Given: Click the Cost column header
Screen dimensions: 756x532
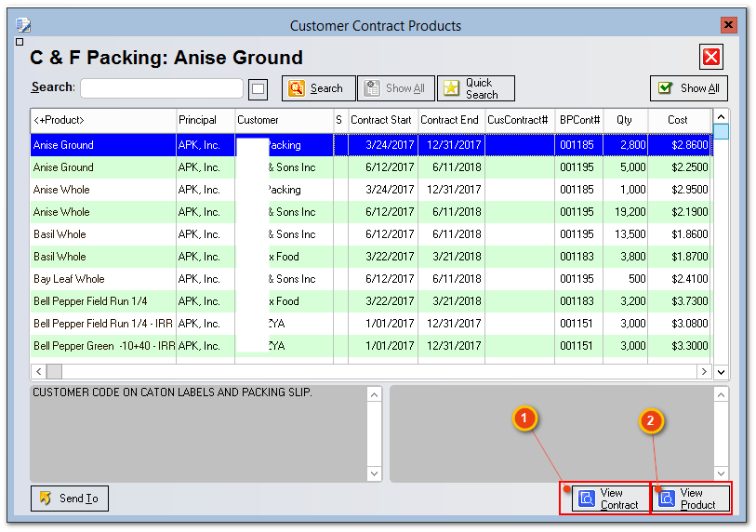Looking at the screenshot, I should click(680, 120).
